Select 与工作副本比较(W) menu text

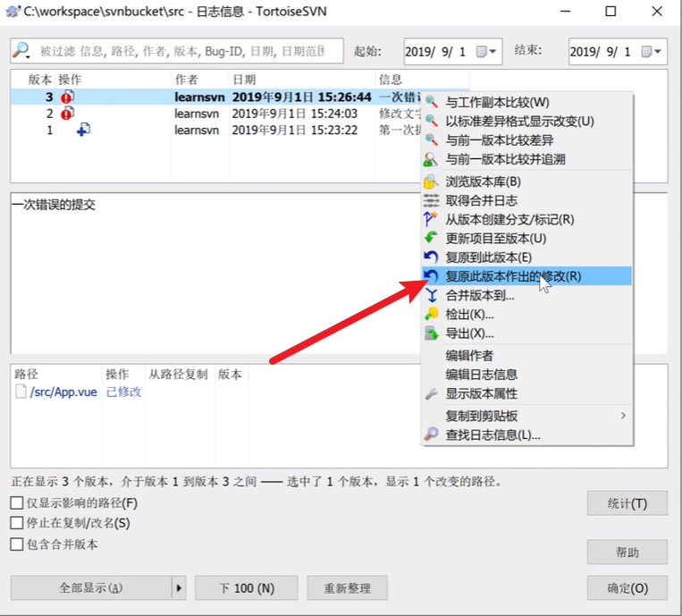click(x=497, y=102)
